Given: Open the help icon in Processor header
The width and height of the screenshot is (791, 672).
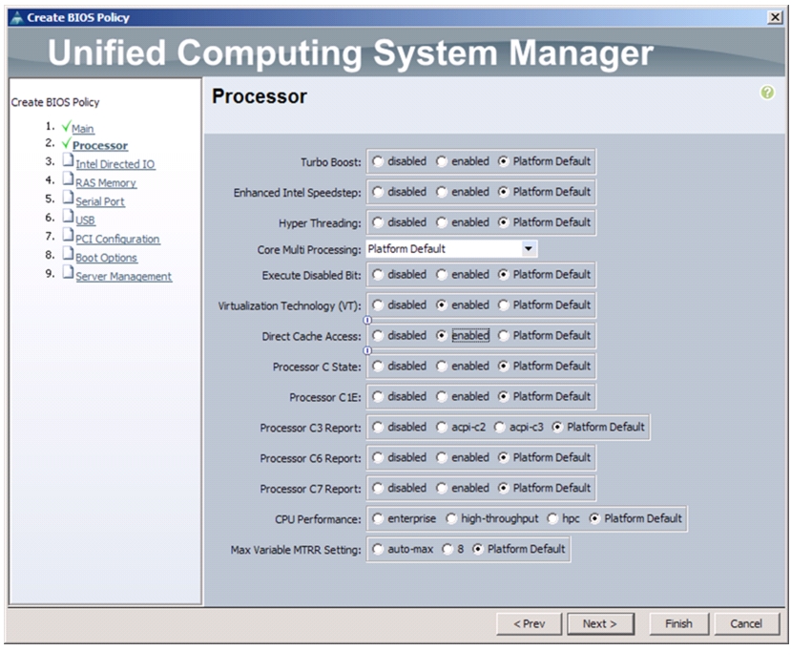Looking at the screenshot, I should (x=767, y=93).
